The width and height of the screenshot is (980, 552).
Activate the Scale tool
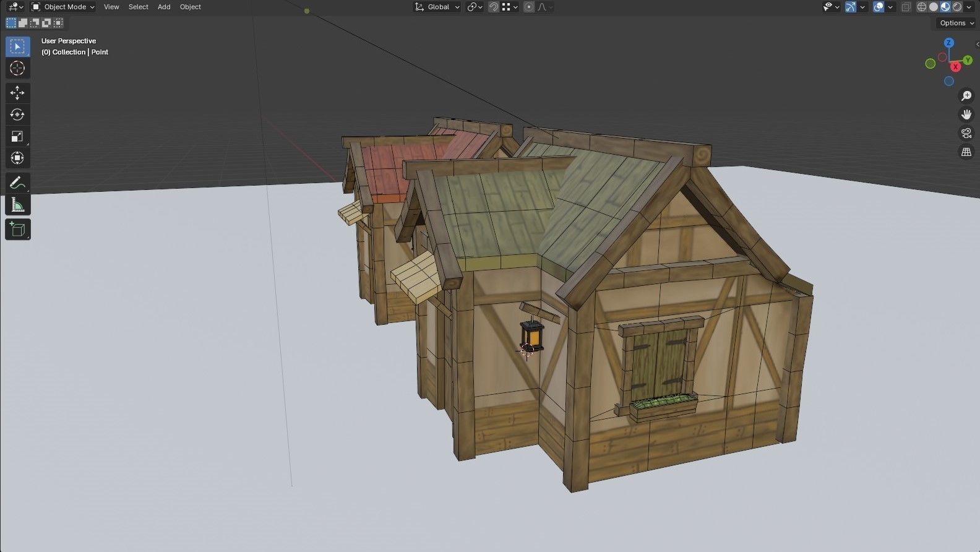(x=17, y=136)
